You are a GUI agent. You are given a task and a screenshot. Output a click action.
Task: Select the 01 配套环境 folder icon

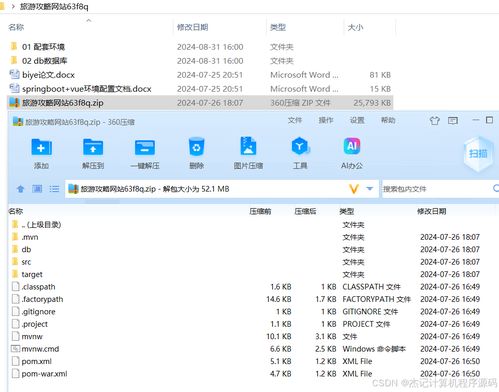[x=14, y=46]
